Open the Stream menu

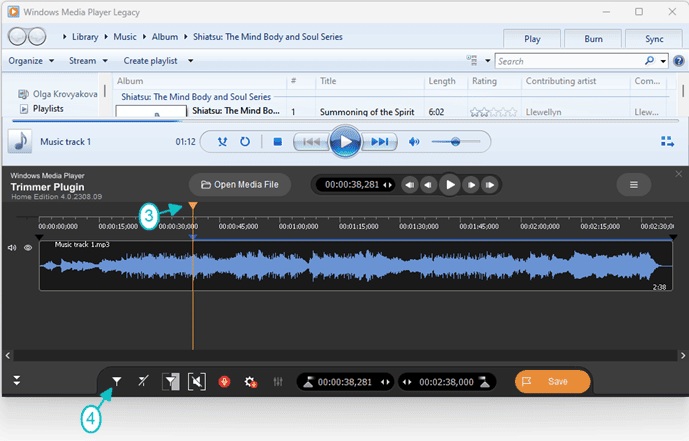click(88, 61)
